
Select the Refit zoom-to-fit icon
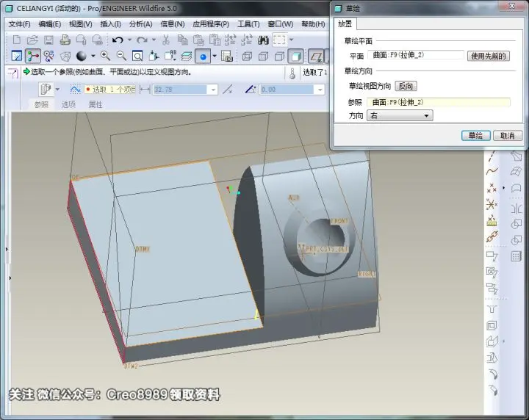point(137,56)
